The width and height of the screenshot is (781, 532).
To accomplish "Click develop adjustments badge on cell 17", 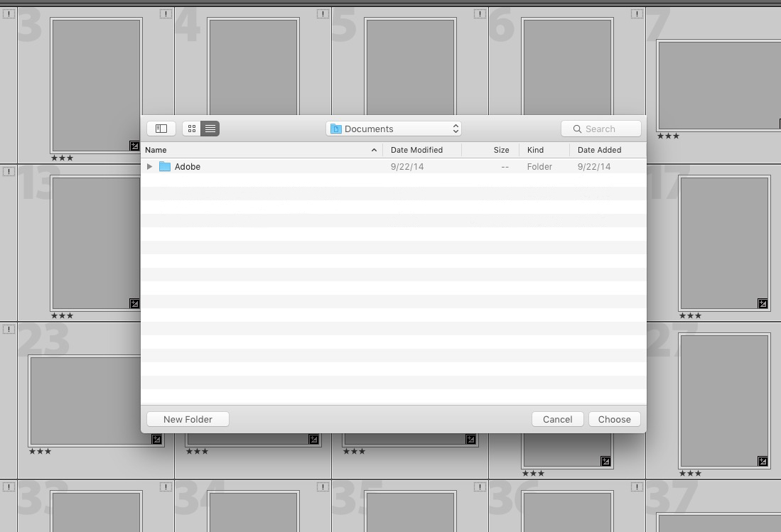I will pyautogui.click(x=763, y=303).
